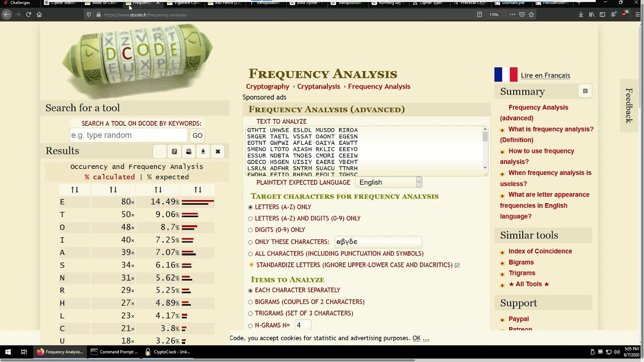
Task: Sort results by the bar chart column arrows
Action: pyautogui.click(x=198, y=190)
